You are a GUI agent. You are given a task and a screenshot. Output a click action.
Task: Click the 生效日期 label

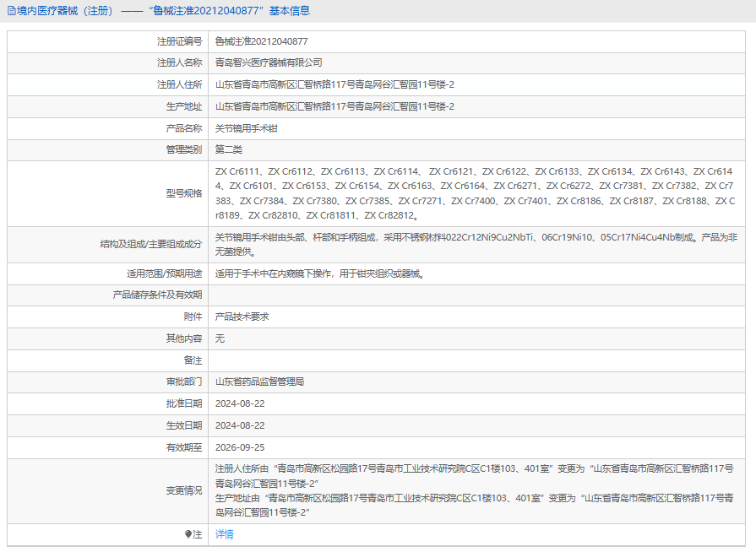click(184, 425)
